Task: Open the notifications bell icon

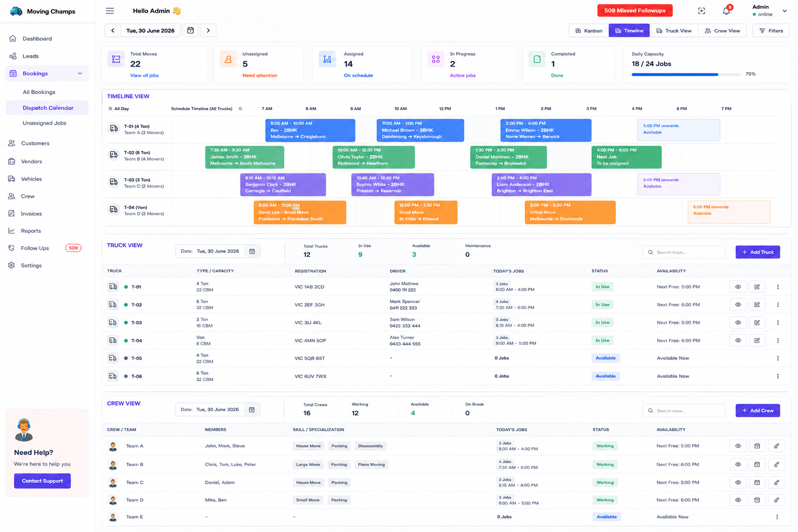Action: [726, 11]
